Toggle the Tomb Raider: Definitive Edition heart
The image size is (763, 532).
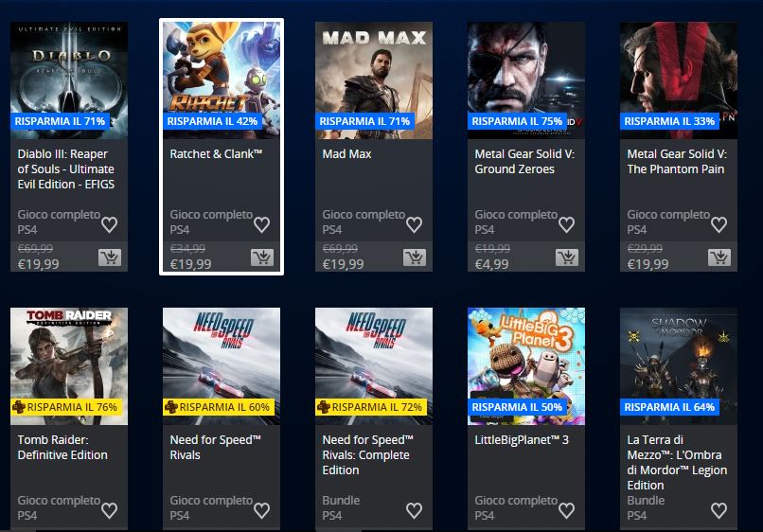[x=110, y=510]
